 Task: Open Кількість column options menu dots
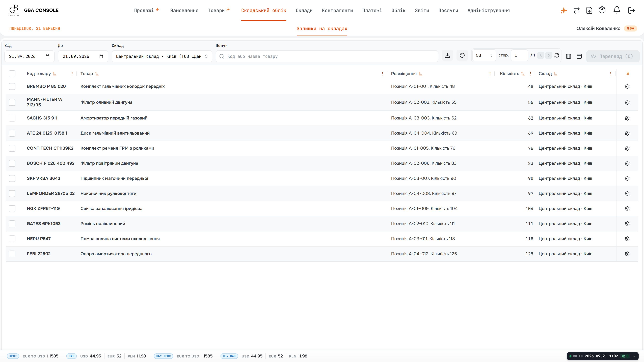(530, 74)
